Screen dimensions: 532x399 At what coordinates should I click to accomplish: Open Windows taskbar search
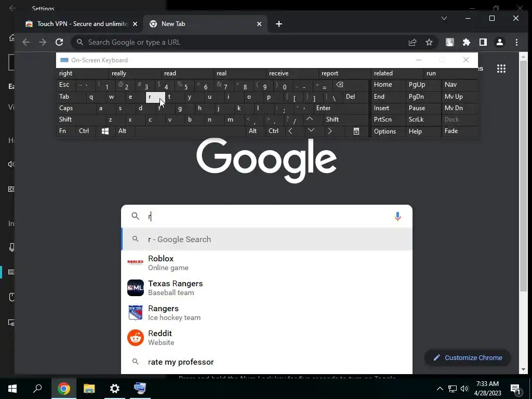pyautogui.click(x=37, y=388)
